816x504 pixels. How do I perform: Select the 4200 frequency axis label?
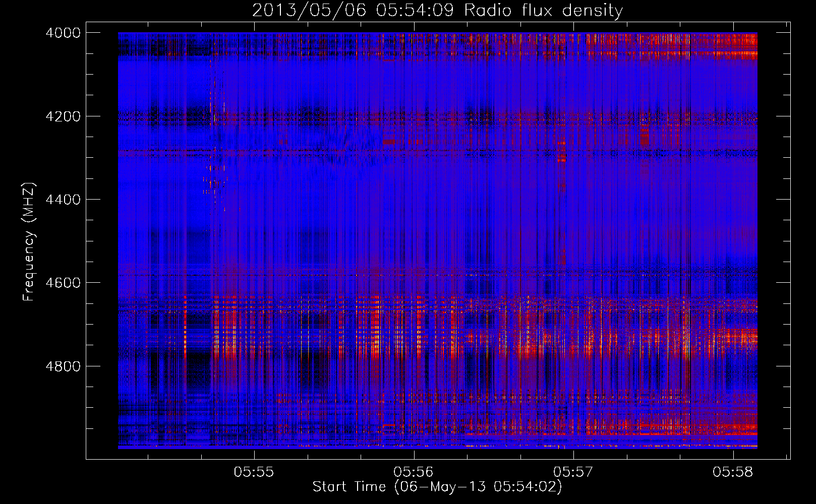63,116
